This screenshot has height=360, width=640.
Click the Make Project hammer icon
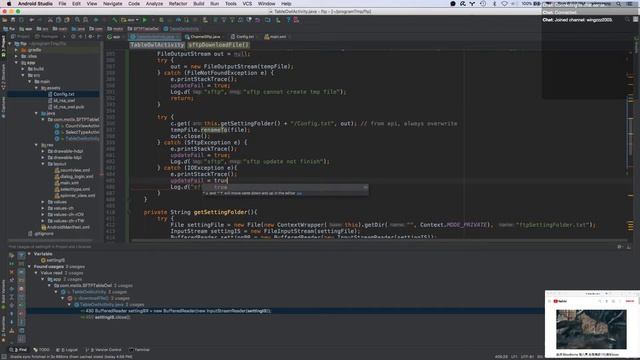click(x=114, y=20)
